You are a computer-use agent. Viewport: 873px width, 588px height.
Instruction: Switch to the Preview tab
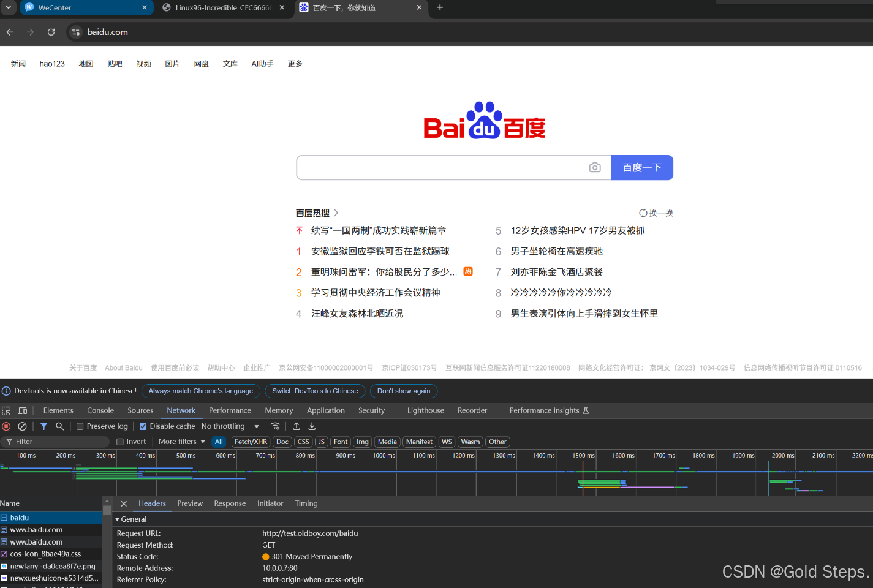point(190,503)
